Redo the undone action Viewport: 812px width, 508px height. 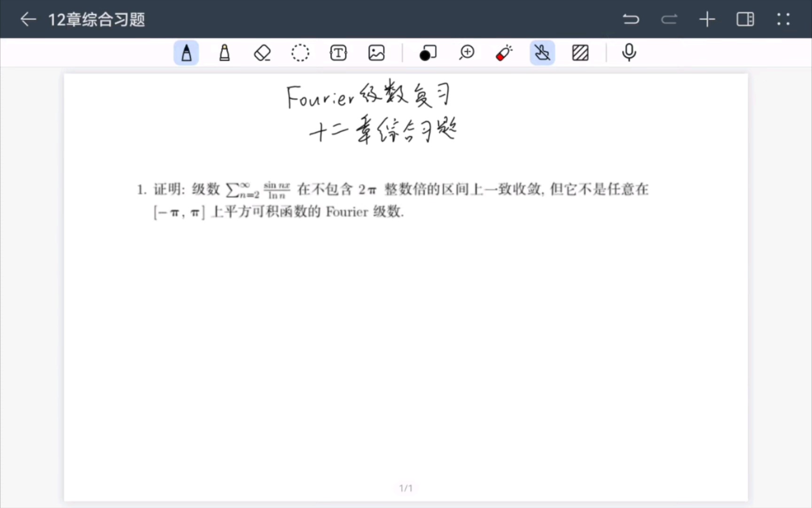pos(669,19)
